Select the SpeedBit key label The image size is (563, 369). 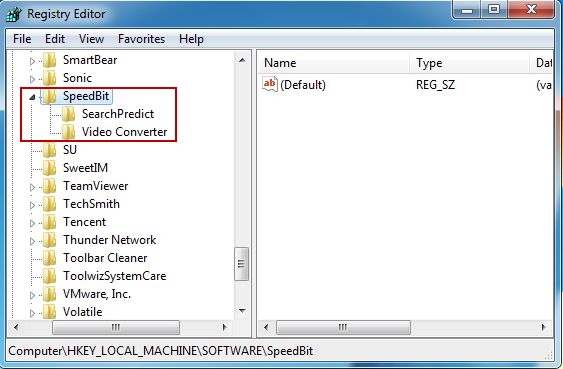(x=86, y=96)
